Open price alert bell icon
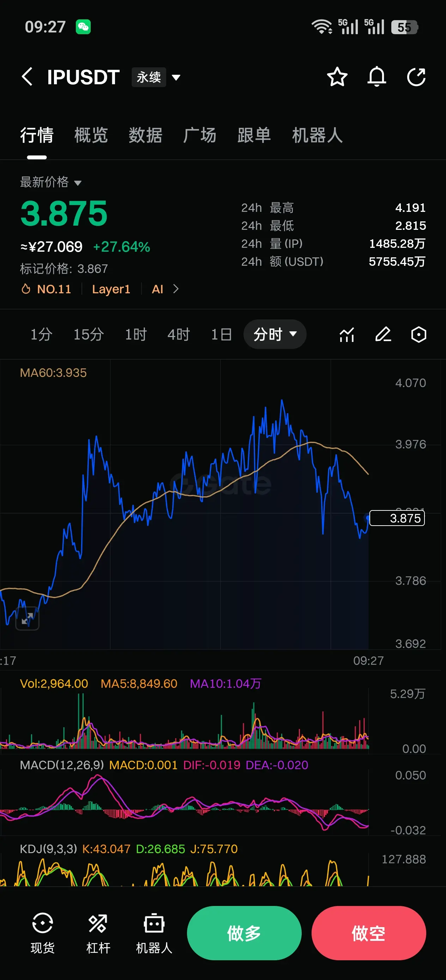The image size is (446, 980). tap(377, 77)
